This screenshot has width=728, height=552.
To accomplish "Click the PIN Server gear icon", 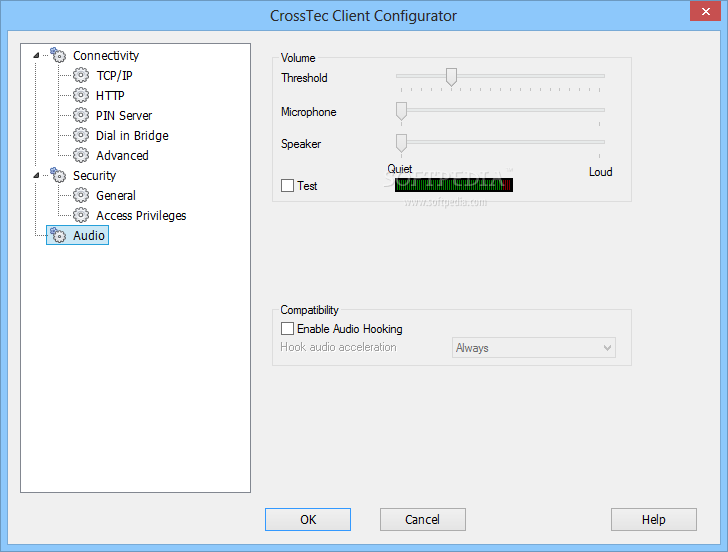I will click(x=81, y=115).
